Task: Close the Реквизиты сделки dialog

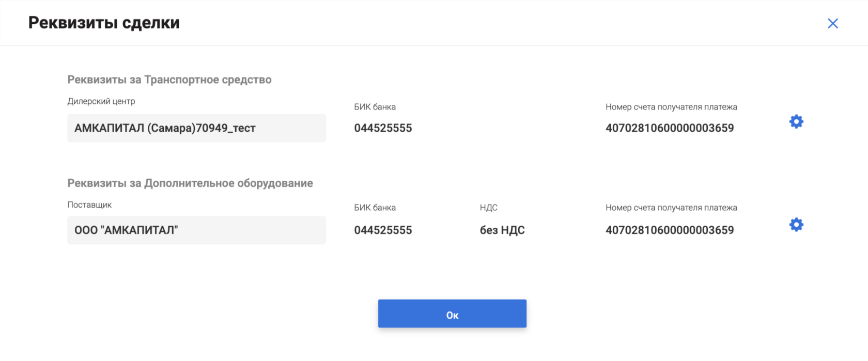Action: pyautogui.click(x=832, y=23)
